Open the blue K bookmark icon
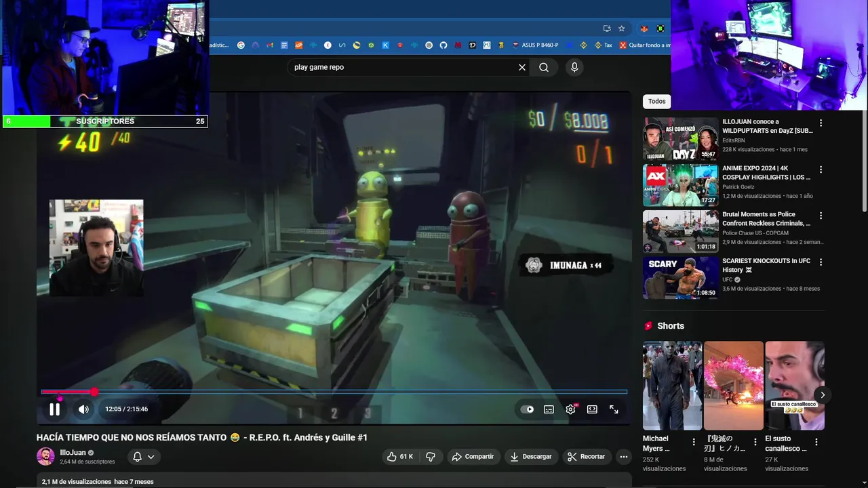868x488 pixels. click(x=385, y=45)
